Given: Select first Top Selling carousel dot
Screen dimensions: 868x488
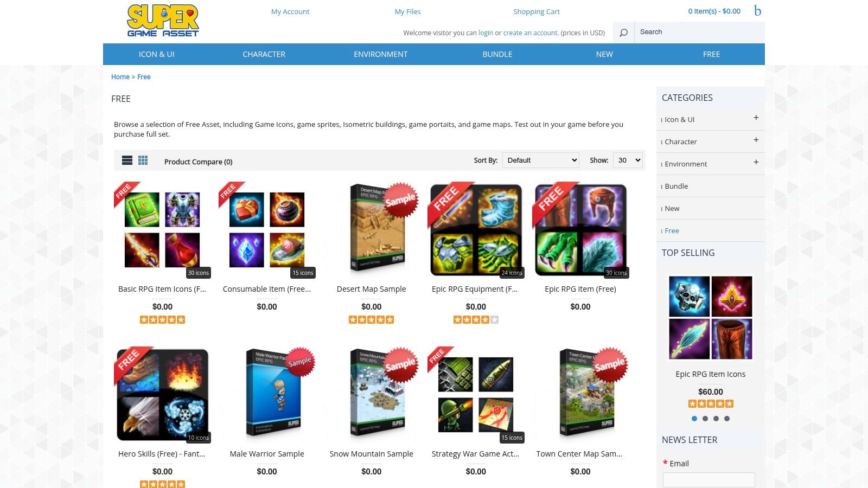Looking at the screenshot, I should pos(694,419).
